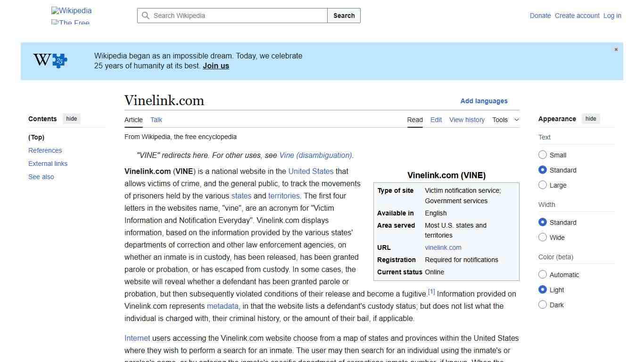Click the 25th anniversary puzzle piece icon
The image size is (644, 362).
58,60
